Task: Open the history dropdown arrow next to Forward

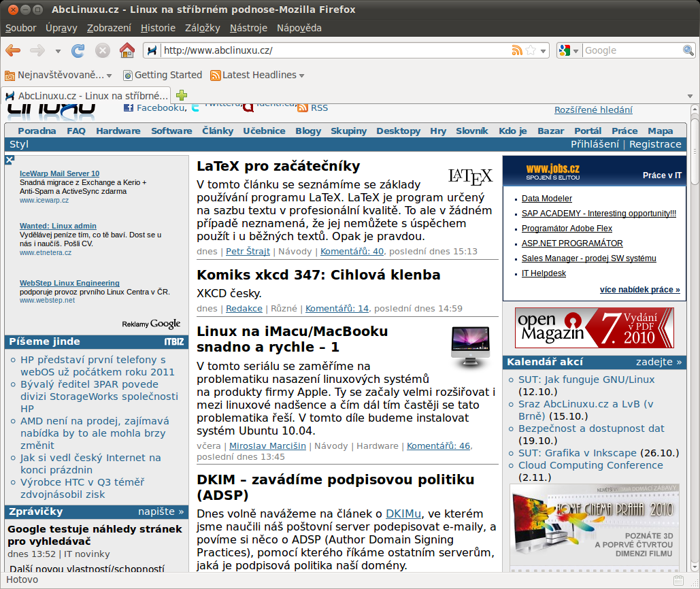Action: [58, 51]
